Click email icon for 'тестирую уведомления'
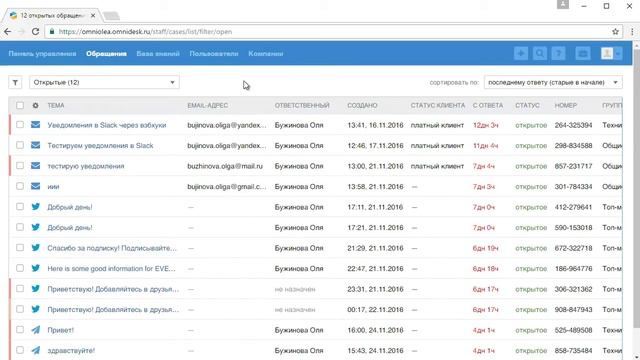 tap(36, 166)
